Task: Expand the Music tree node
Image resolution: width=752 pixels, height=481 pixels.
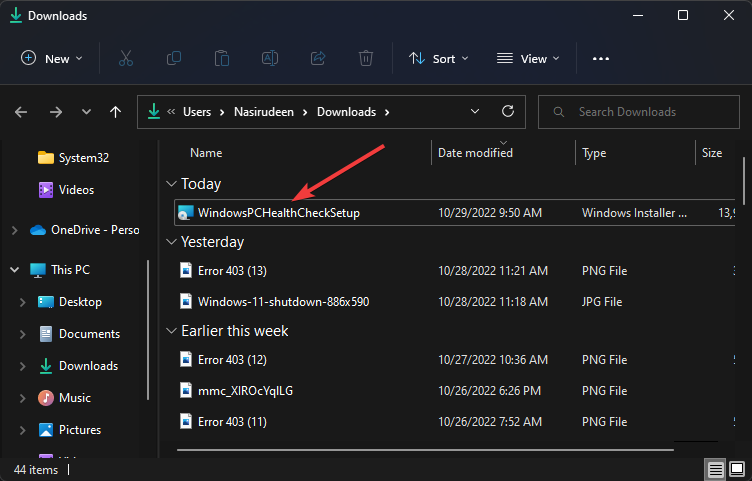Action: click(23, 398)
